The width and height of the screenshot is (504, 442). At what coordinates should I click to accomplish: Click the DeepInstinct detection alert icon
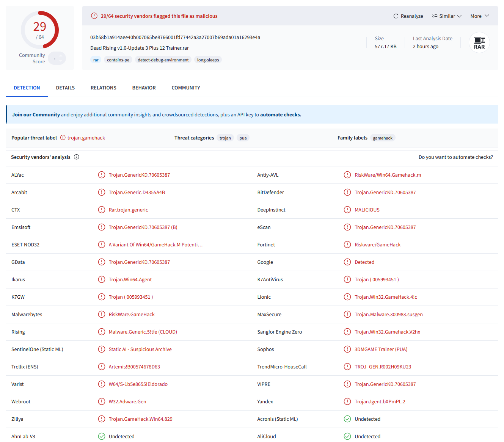click(x=347, y=210)
